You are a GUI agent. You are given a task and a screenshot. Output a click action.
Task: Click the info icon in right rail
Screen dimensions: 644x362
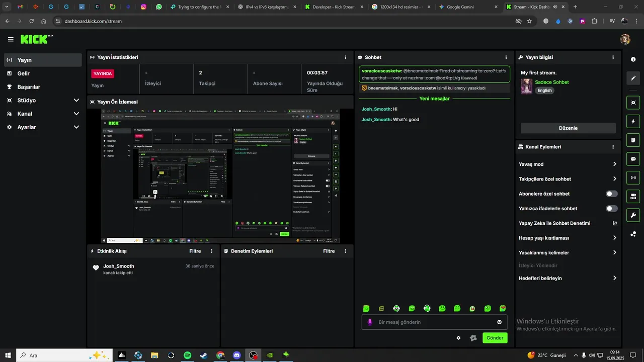(x=633, y=59)
